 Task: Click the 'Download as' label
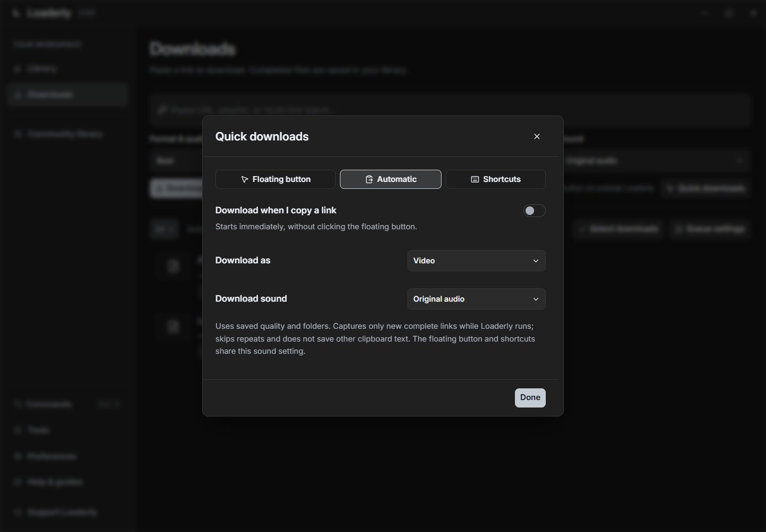pyautogui.click(x=243, y=260)
